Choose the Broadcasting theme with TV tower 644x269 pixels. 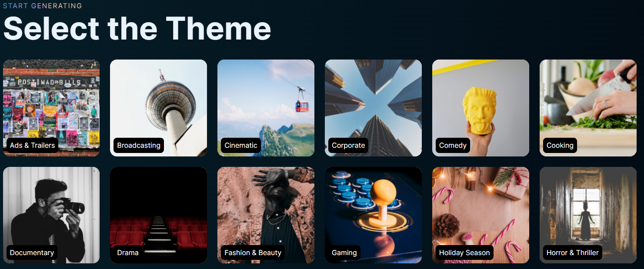[158, 108]
